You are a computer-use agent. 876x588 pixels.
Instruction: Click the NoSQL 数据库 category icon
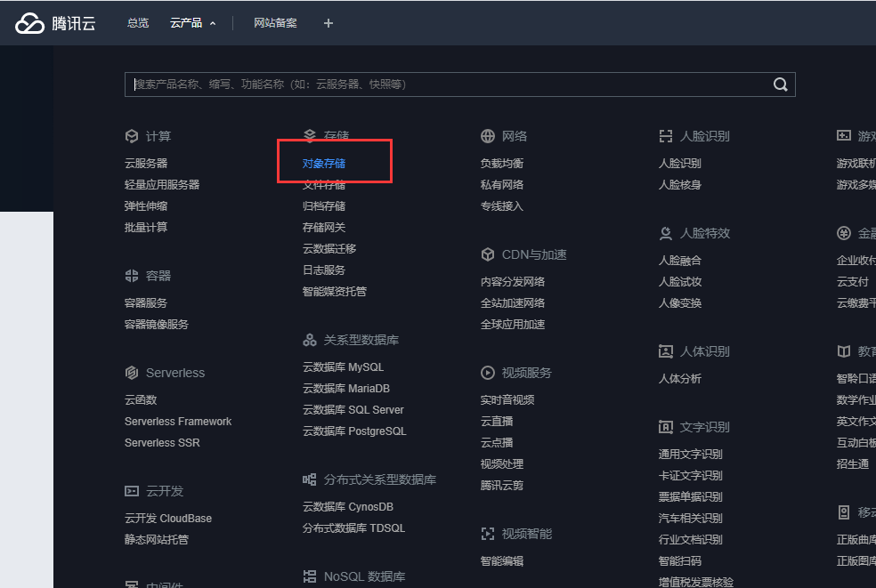coord(310,576)
